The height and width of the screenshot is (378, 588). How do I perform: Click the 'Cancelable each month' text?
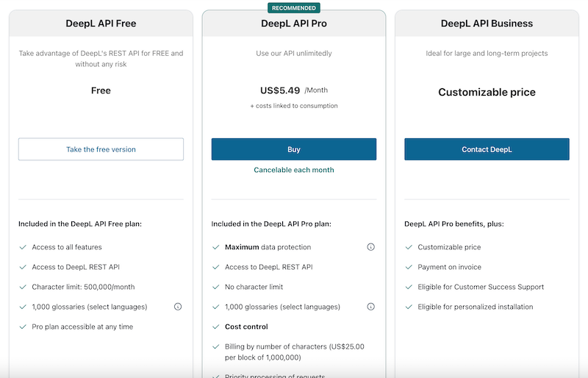(x=293, y=170)
